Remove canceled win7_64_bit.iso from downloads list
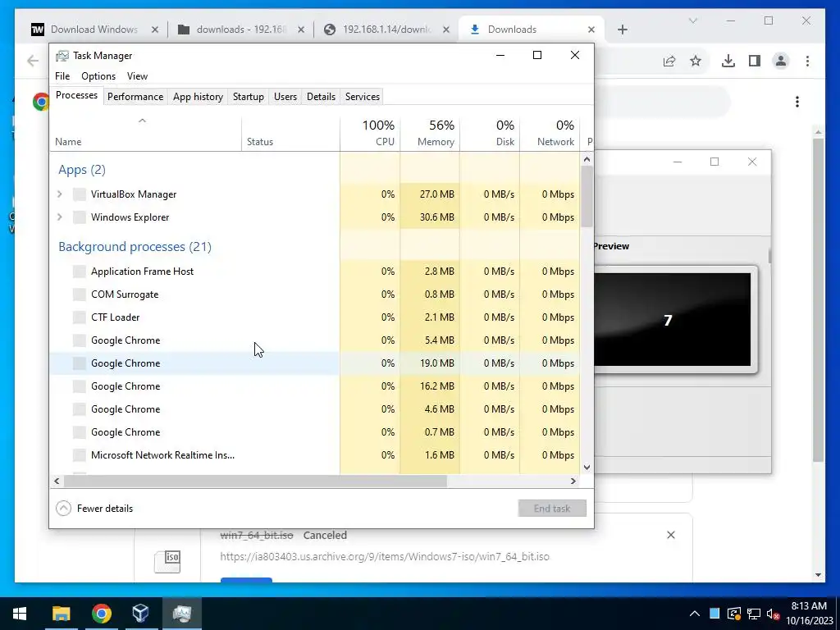This screenshot has height=630, width=840. 671,535
